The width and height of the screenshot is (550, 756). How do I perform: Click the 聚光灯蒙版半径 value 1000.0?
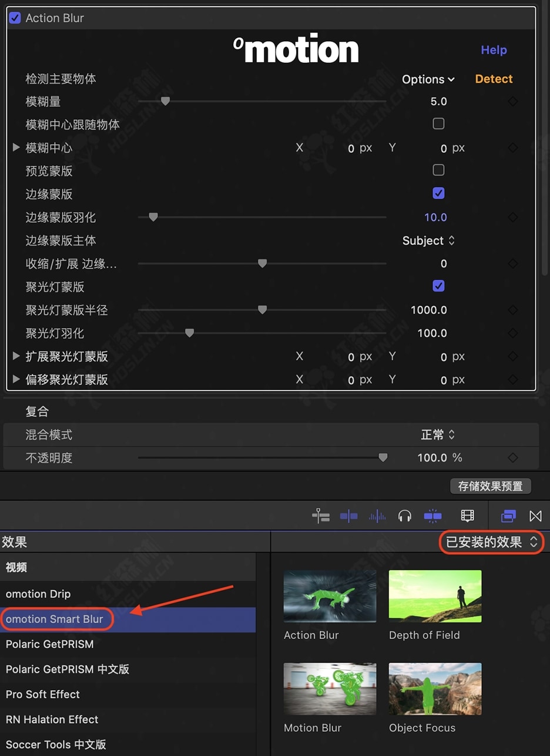click(x=429, y=310)
